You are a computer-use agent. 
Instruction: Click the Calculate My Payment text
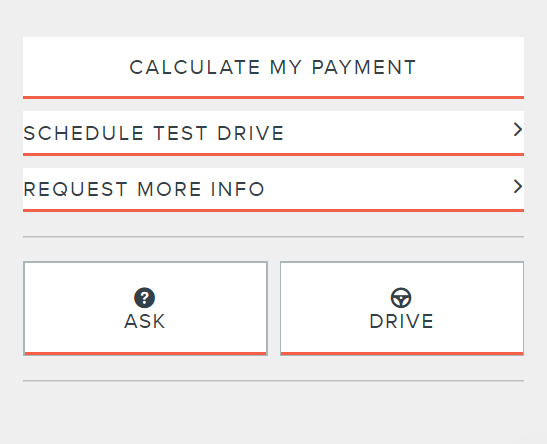[273, 67]
